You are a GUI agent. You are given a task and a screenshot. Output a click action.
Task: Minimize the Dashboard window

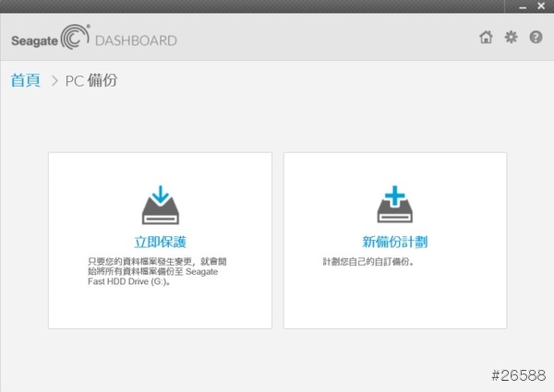point(523,6)
